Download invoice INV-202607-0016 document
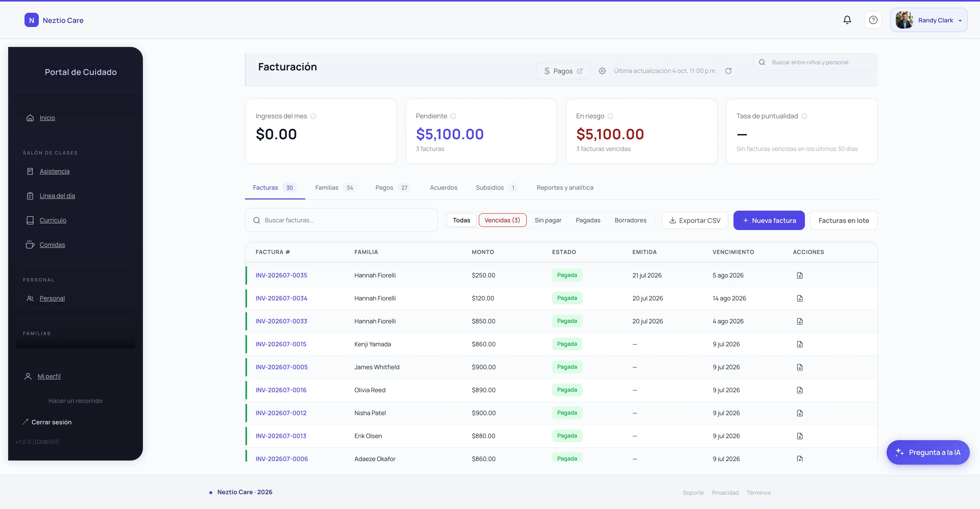Viewport: 980px width, 509px height. coord(800,390)
